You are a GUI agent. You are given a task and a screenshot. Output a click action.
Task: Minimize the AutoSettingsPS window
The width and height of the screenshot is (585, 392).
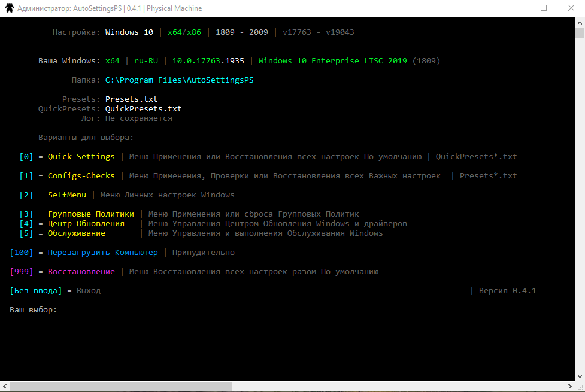pyautogui.click(x=517, y=8)
